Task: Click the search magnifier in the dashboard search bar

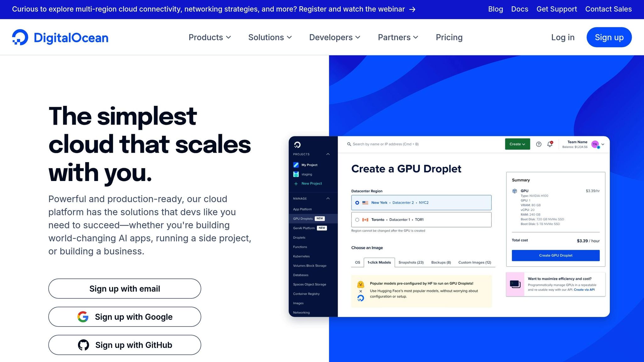Action: (x=349, y=144)
